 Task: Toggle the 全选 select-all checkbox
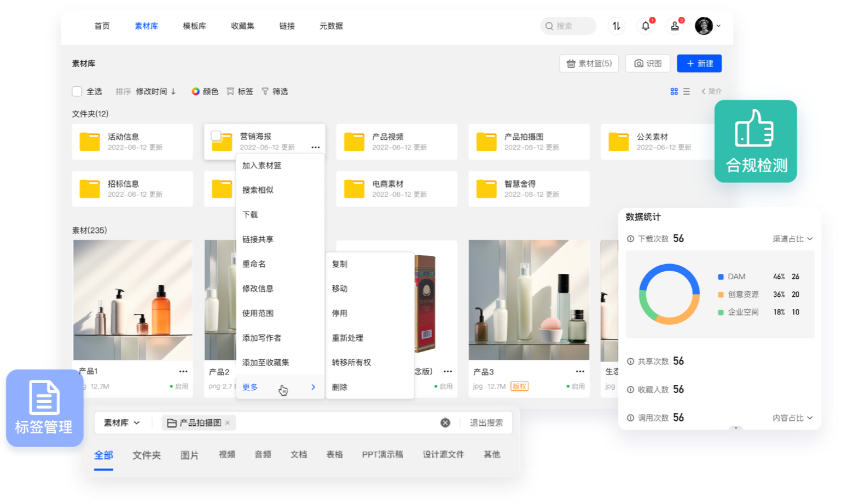[x=77, y=91]
